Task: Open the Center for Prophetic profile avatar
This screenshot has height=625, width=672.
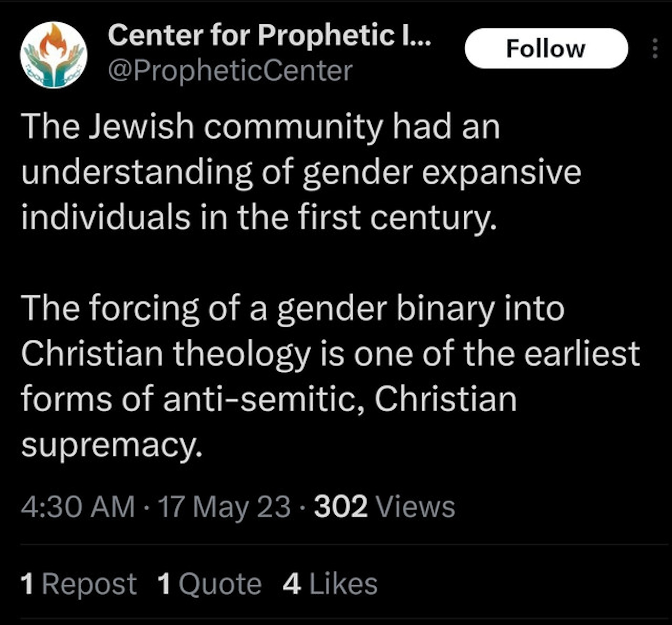Action: (x=54, y=55)
